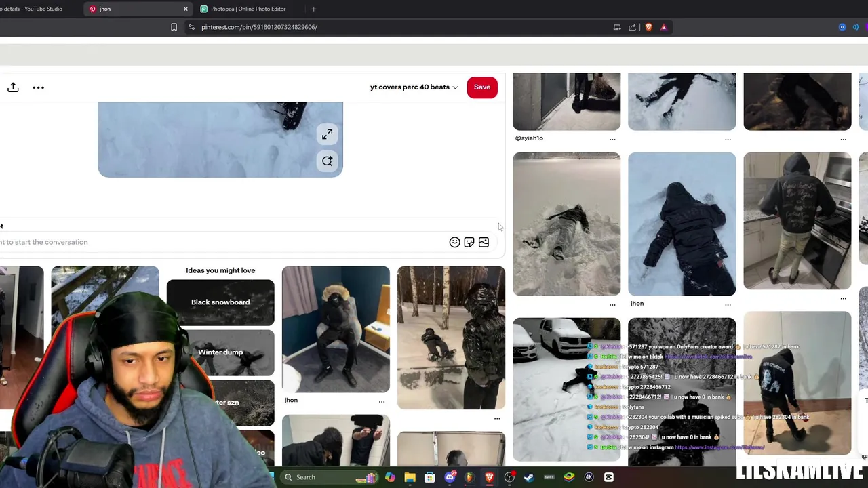The width and height of the screenshot is (868, 488).
Task: Open CapCut from the taskbar
Action: 609,477
